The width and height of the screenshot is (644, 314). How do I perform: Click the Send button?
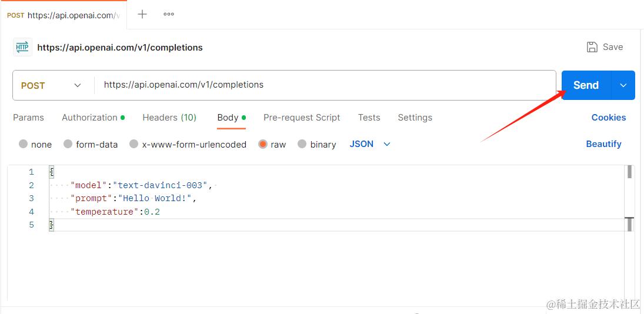tap(586, 85)
